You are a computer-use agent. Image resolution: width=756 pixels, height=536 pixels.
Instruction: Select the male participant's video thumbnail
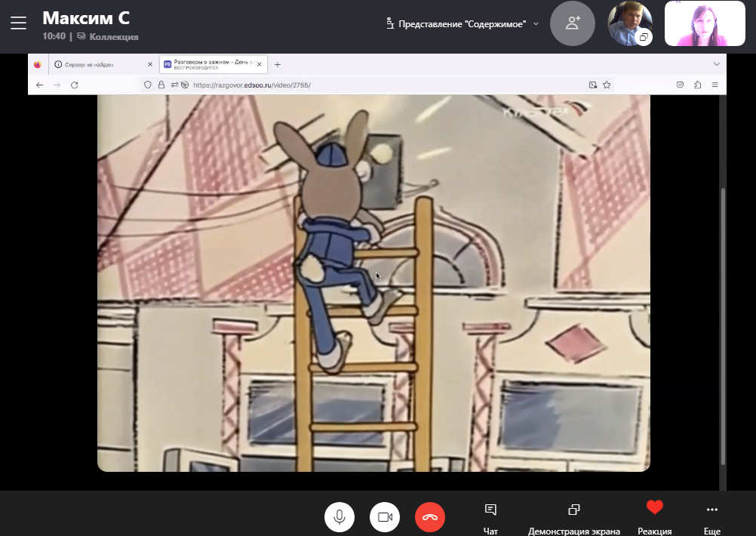coord(630,23)
